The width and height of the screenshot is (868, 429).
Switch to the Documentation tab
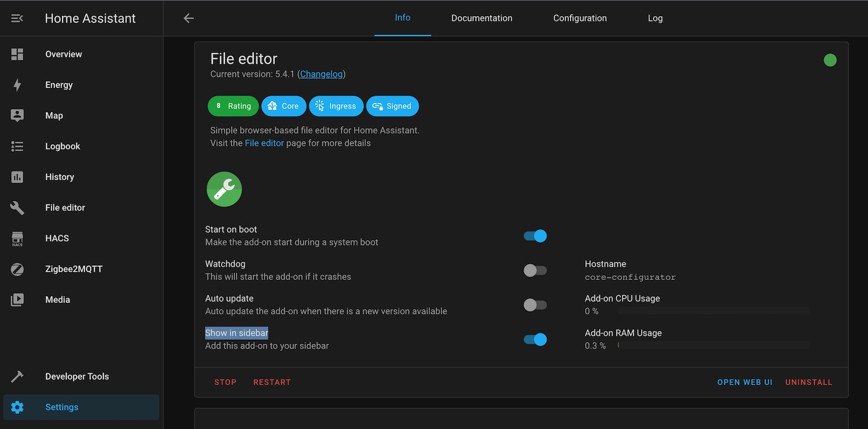pyautogui.click(x=481, y=18)
